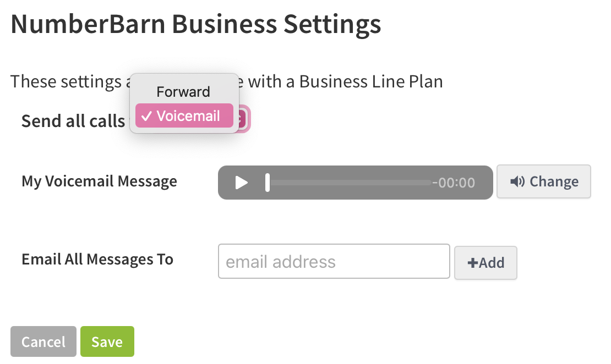Click the word Change on the voicemail button
This screenshot has width=611, height=364.
[x=554, y=181]
